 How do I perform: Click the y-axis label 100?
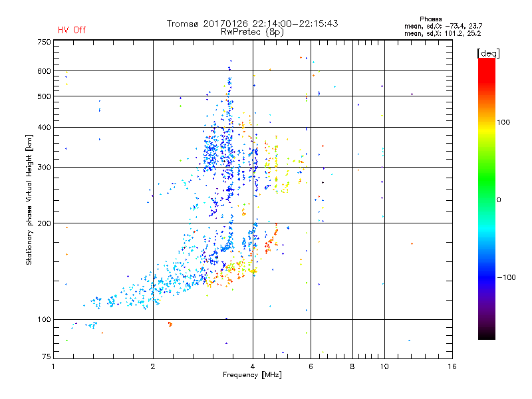(x=45, y=320)
